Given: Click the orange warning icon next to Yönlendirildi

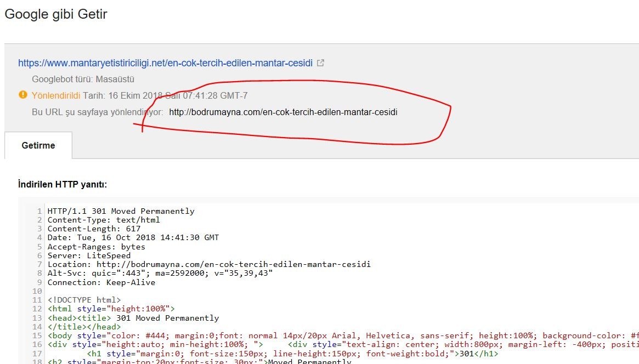Looking at the screenshot, I should pyautogui.click(x=23, y=95).
